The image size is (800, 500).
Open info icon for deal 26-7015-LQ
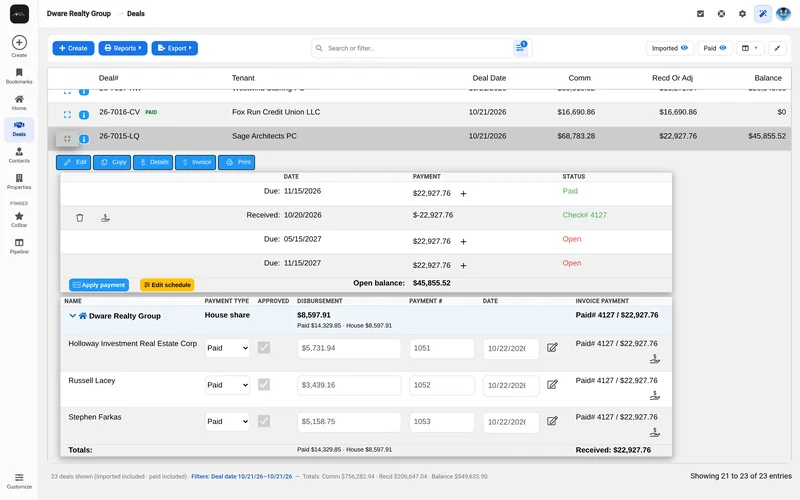84,139
